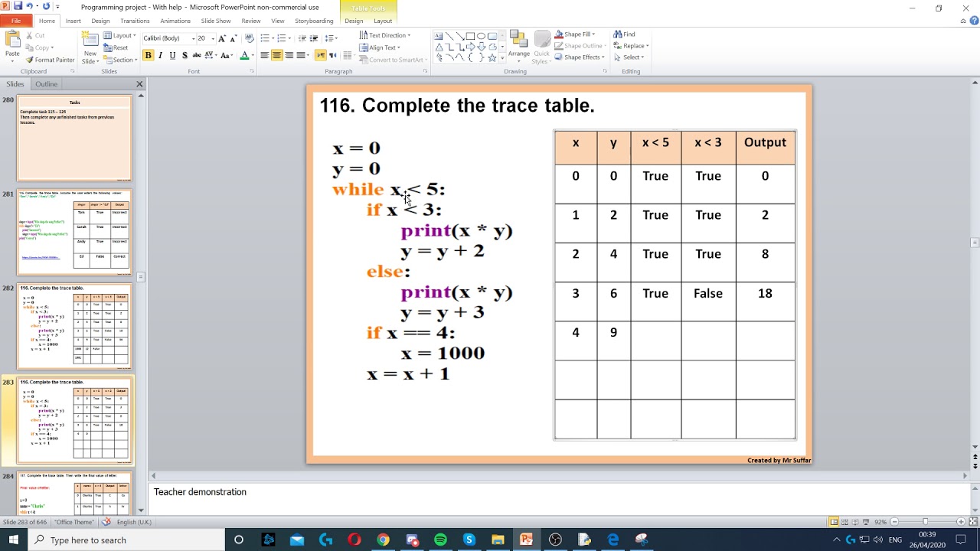Click the Increase Font Size icon
Screen dimensions: 980x551
click(222, 37)
